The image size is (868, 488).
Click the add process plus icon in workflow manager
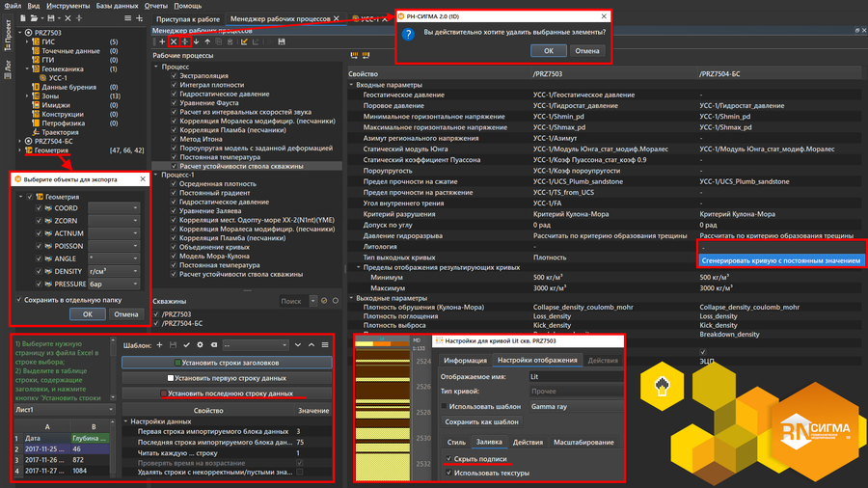click(161, 41)
